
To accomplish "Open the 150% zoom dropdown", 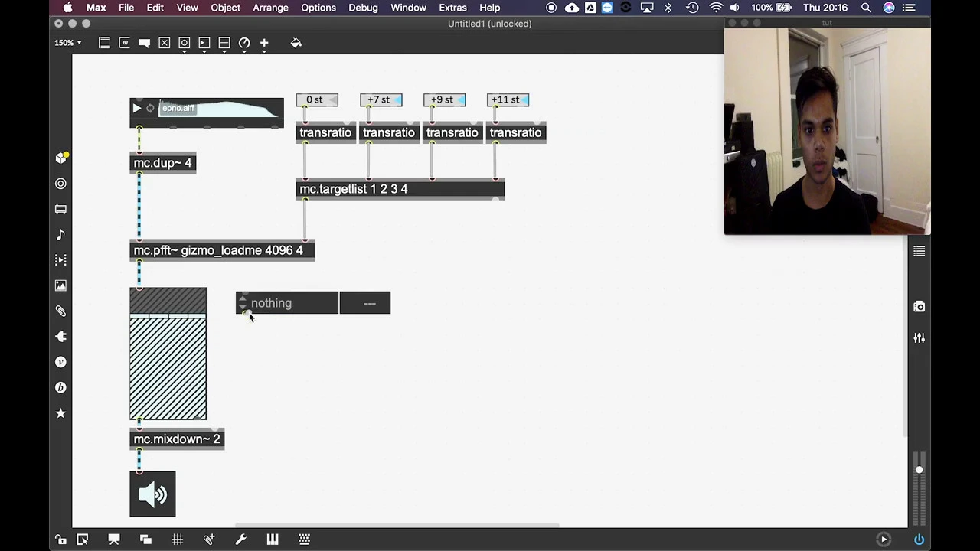I will pyautogui.click(x=67, y=43).
